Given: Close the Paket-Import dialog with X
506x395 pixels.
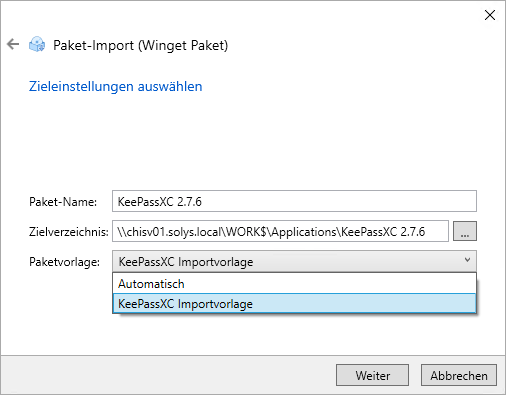Looking at the screenshot, I should click(x=490, y=15).
